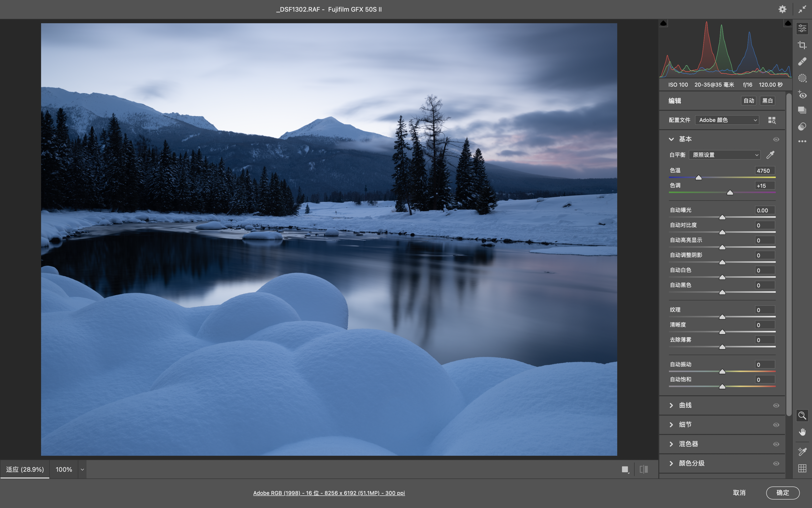812x508 pixels.
Task: Pick the white balance eyedropper
Action: [x=770, y=155]
